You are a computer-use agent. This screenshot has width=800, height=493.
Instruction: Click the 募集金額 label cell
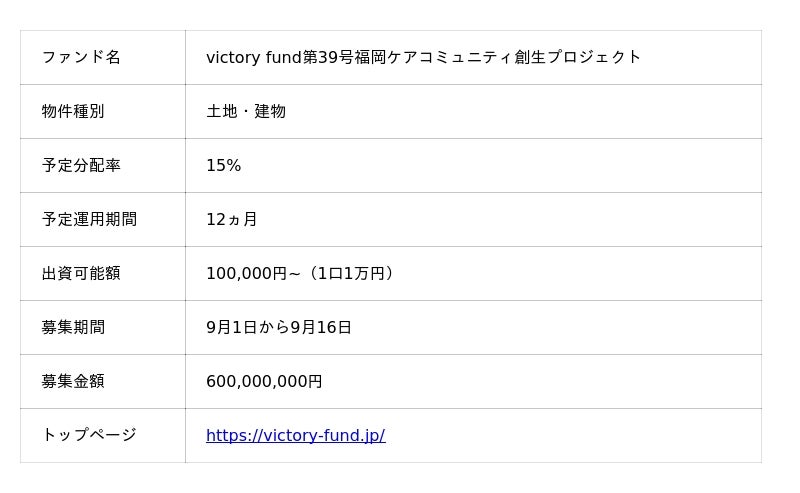[73, 381]
